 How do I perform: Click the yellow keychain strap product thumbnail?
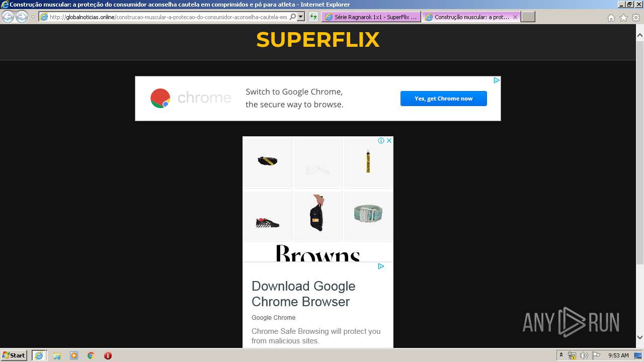368,162
